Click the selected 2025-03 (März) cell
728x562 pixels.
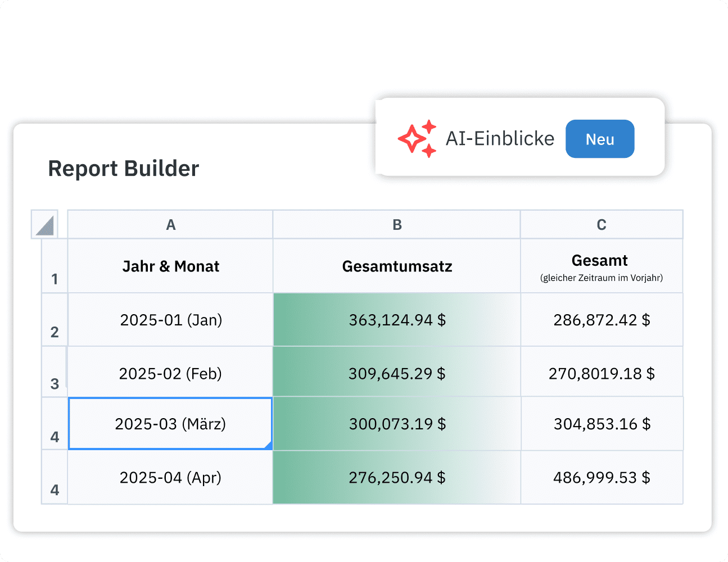coord(170,424)
